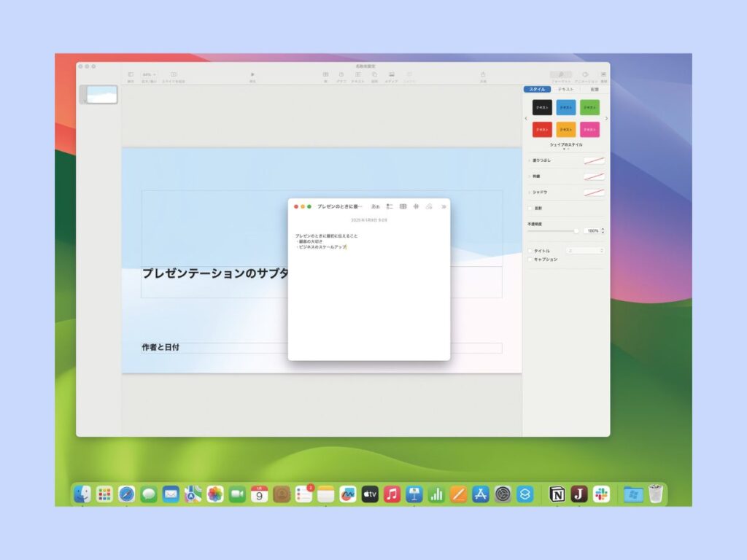This screenshot has height=560, width=747.
Task: Apply the pink shape style
Action: point(589,130)
